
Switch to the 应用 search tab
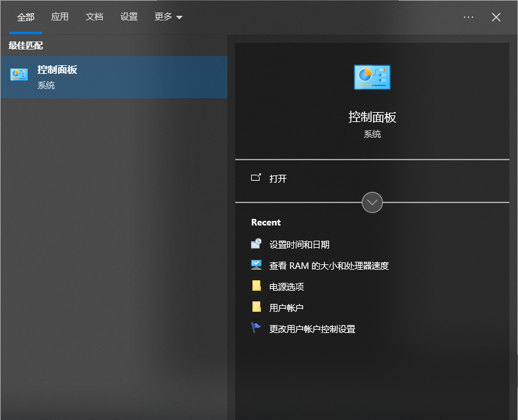point(60,17)
